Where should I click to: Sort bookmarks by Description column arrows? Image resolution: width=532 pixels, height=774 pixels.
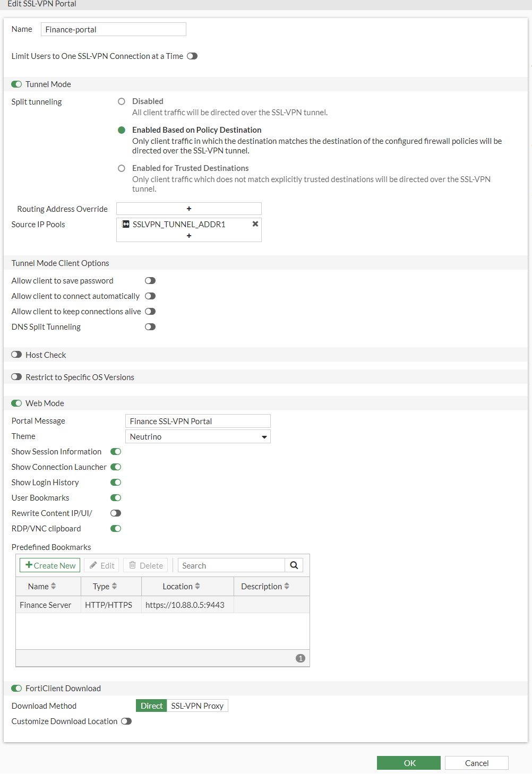[x=287, y=587]
